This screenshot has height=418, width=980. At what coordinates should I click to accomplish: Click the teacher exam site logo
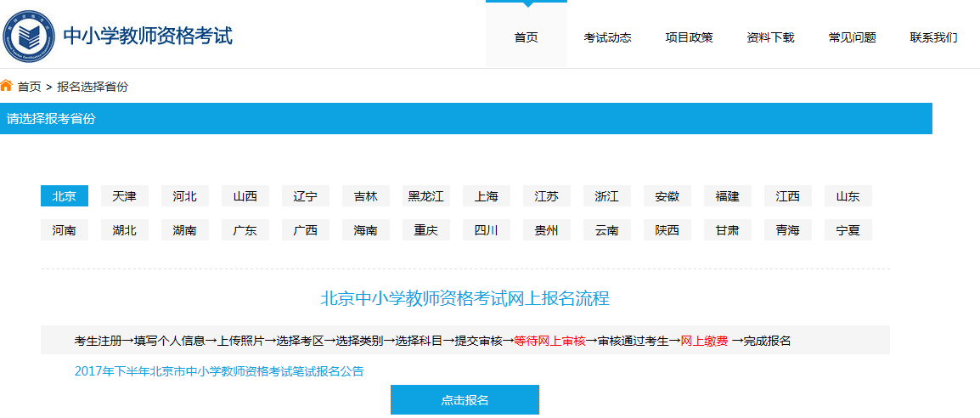(x=29, y=36)
